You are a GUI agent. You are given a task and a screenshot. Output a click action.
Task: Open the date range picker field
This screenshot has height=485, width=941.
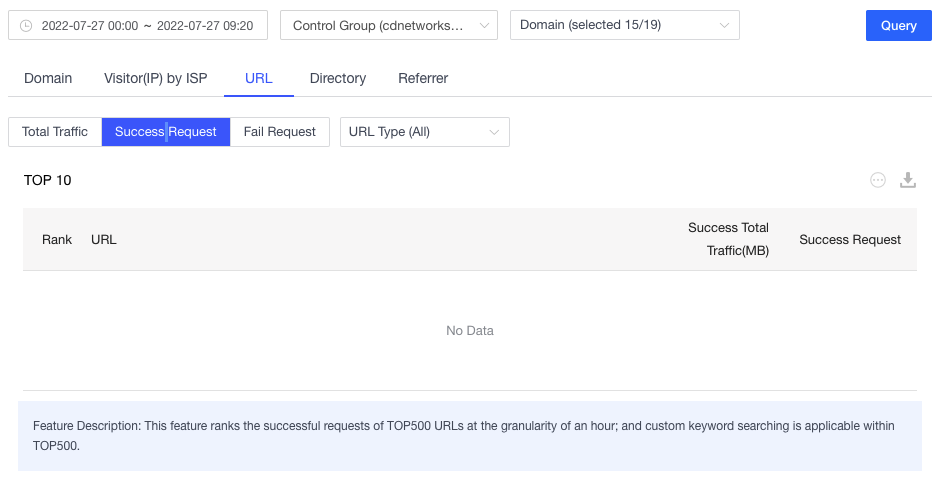146,26
